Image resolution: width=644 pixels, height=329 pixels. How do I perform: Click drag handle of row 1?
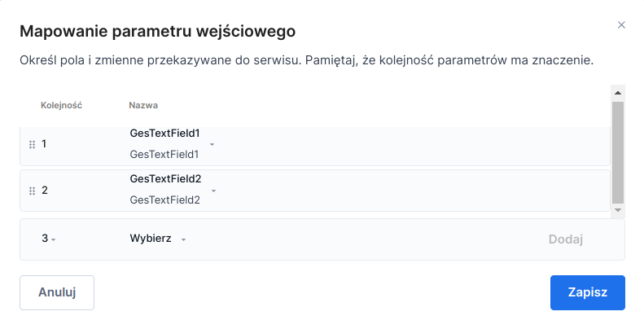pyautogui.click(x=32, y=144)
